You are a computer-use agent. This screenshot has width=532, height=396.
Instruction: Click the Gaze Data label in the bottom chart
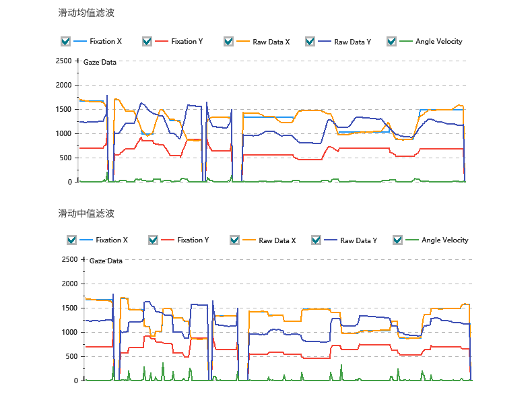[106, 261]
